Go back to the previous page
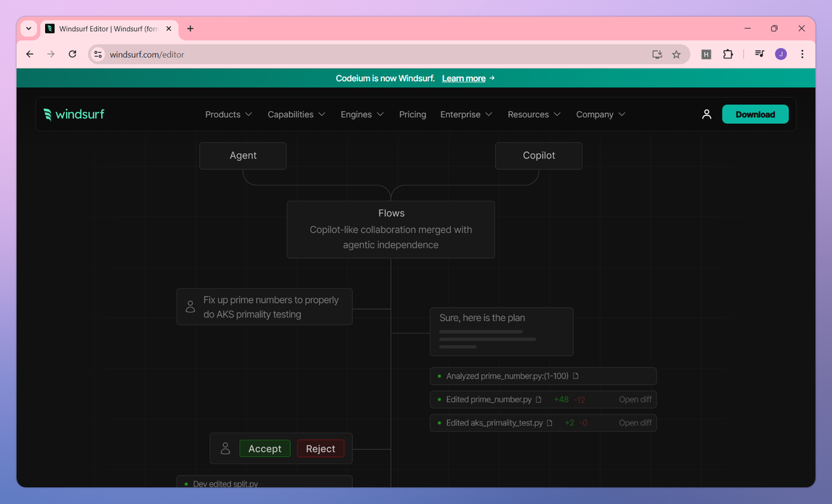 coord(29,54)
